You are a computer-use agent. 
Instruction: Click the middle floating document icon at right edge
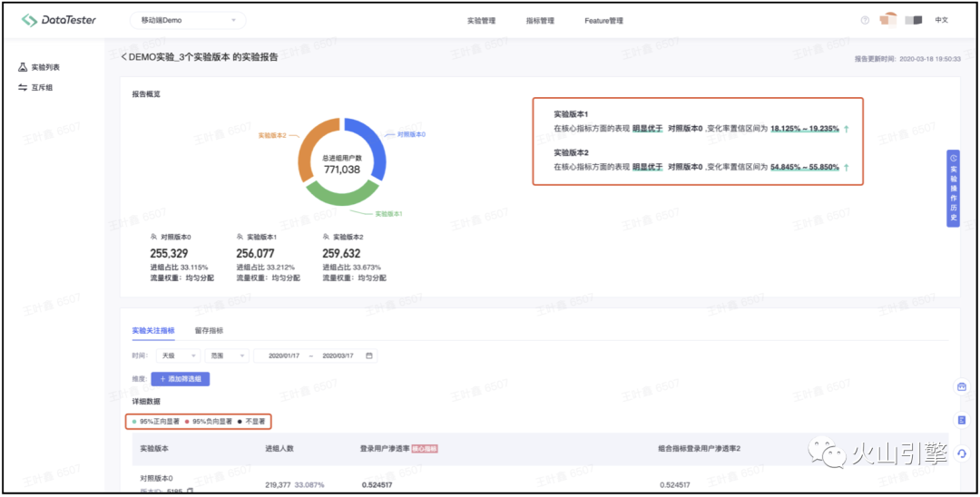(x=963, y=420)
